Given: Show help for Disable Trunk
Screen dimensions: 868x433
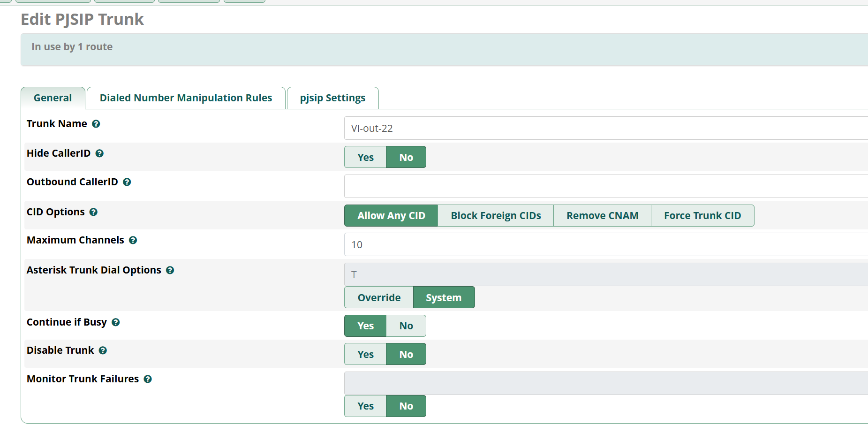Looking at the screenshot, I should point(103,350).
